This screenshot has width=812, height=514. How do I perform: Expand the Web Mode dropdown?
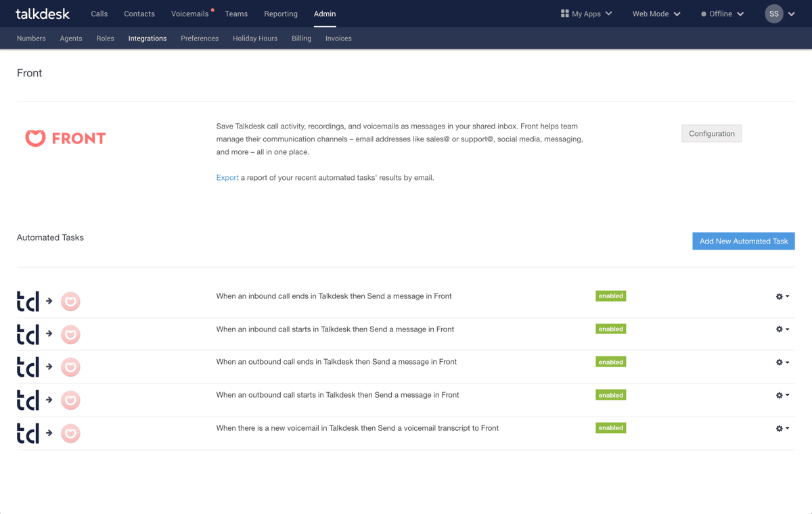coord(654,13)
